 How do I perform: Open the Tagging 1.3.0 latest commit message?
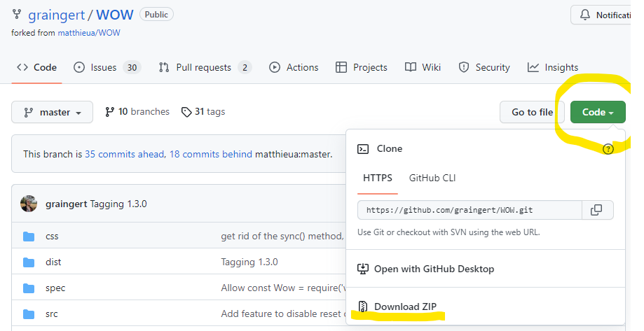point(118,204)
